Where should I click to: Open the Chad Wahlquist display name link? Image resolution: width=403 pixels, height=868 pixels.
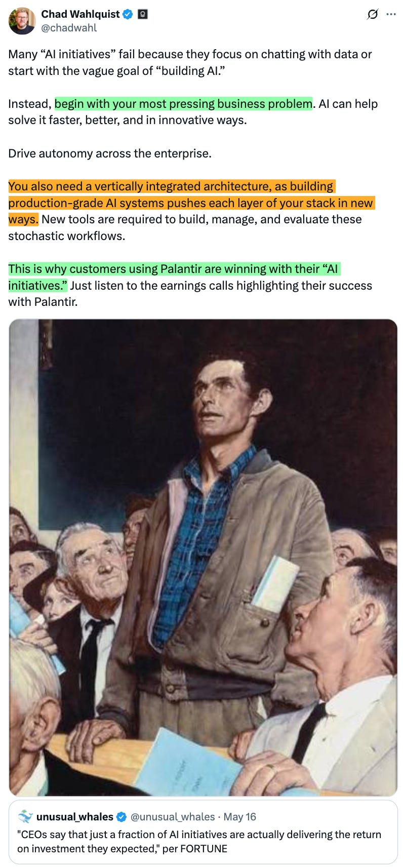(80, 14)
